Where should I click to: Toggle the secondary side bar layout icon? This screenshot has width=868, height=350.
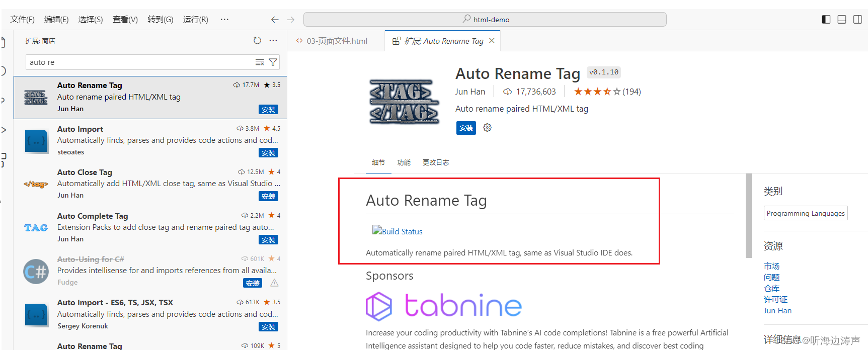(857, 20)
